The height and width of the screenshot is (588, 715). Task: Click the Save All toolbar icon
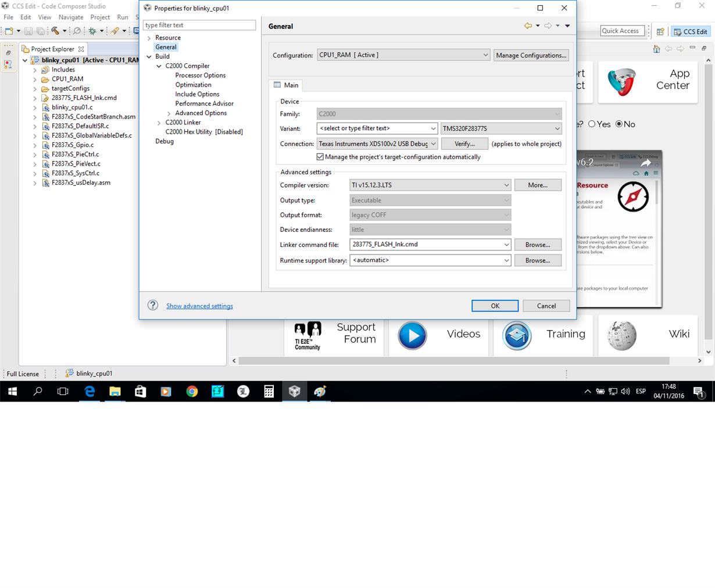[40, 31]
